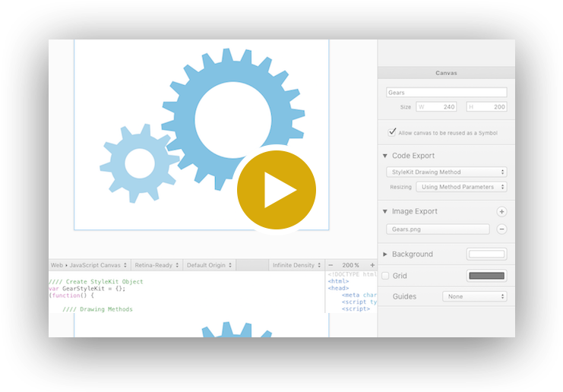Open the Default Origin dropdown
Image resolution: width=563 pixels, height=392 pixels.
210,265
